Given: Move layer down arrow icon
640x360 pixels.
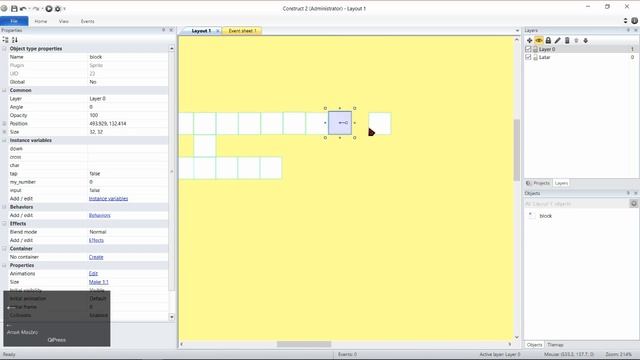Looking at the screenshot, I should coord(586,40).
